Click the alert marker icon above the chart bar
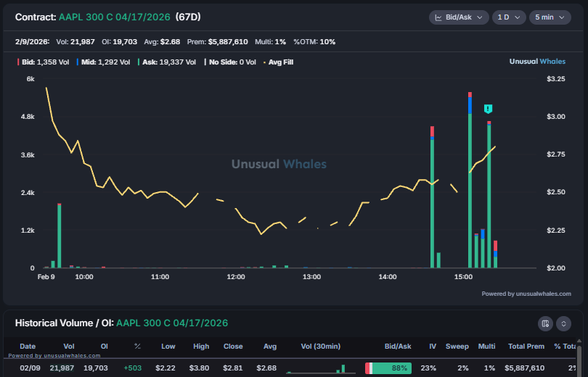The height and width of the screenshot is (377, 588). point(488,109)
